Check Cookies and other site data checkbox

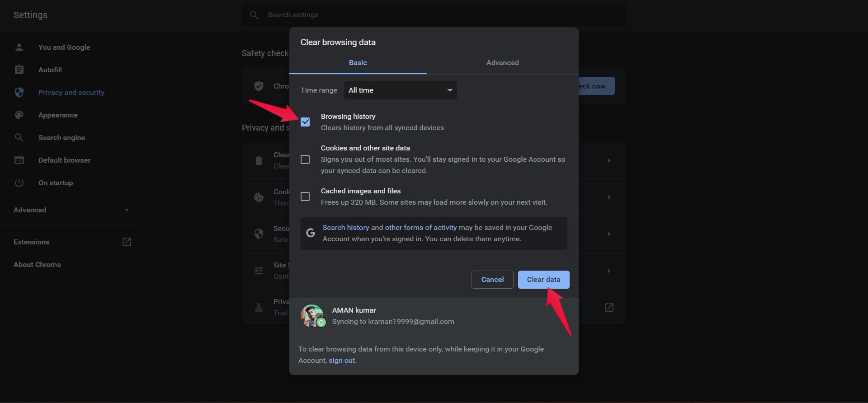click(305, 159)
